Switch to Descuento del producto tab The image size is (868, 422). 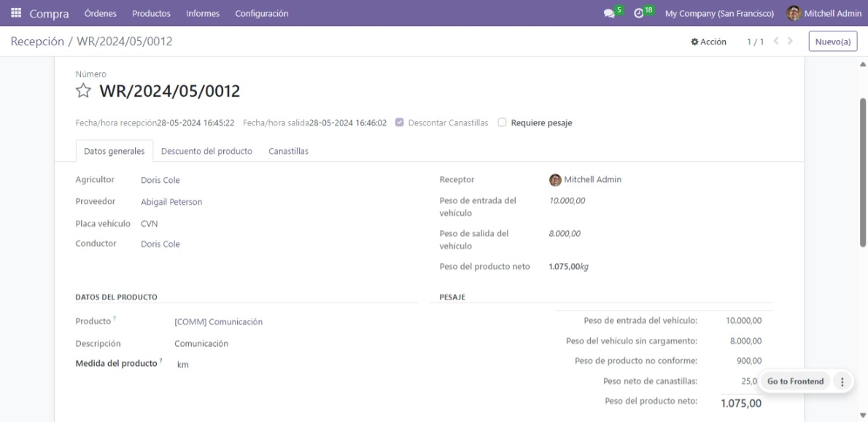coord(206,151)
